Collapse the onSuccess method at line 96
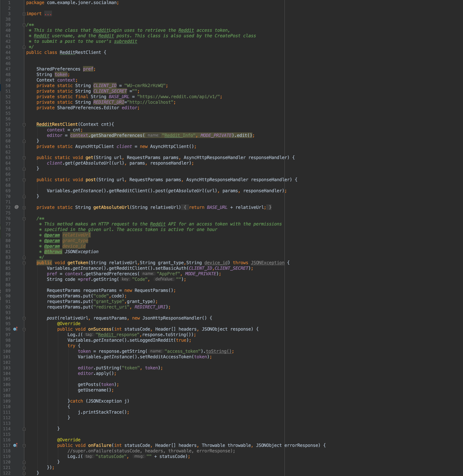The width and height of the screenshot is (463, 476). coord(24,329)
